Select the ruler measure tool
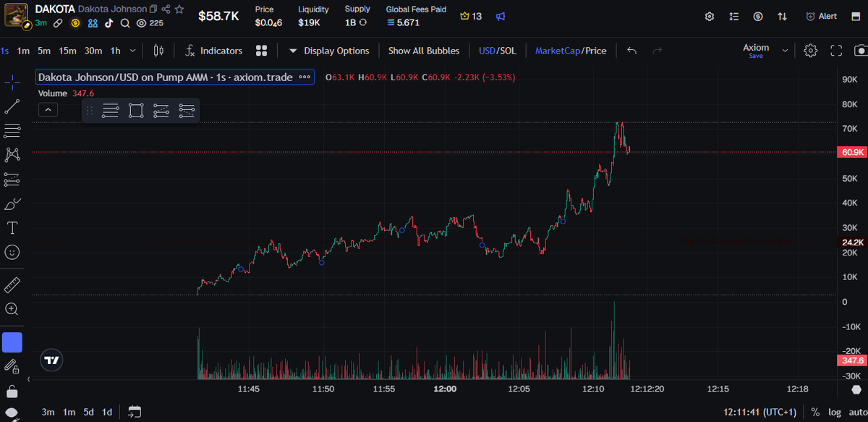The height and width of the screenshot is (422, 868). (12, 284)
